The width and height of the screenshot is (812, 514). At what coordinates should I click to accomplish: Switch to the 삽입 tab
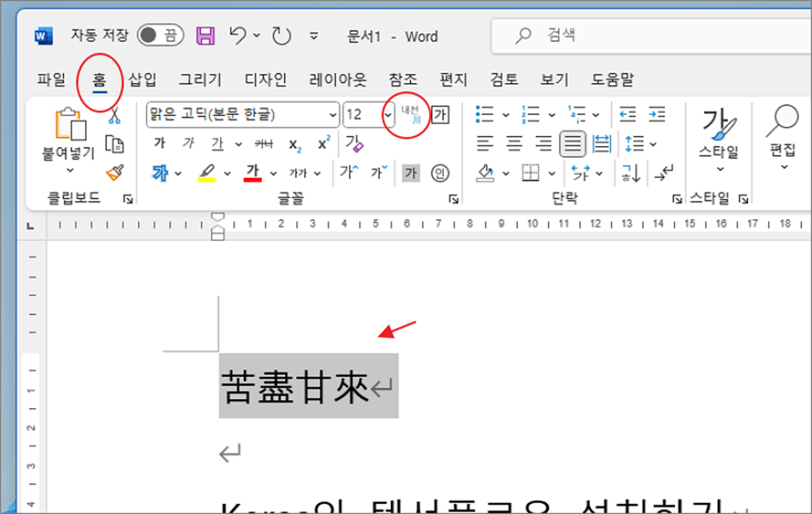tap(142, 80)
